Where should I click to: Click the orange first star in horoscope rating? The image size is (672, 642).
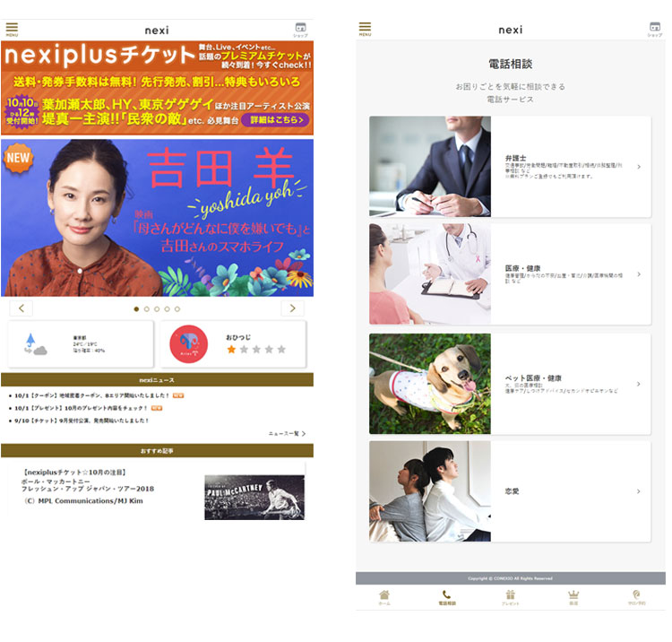tap(231, 349)
